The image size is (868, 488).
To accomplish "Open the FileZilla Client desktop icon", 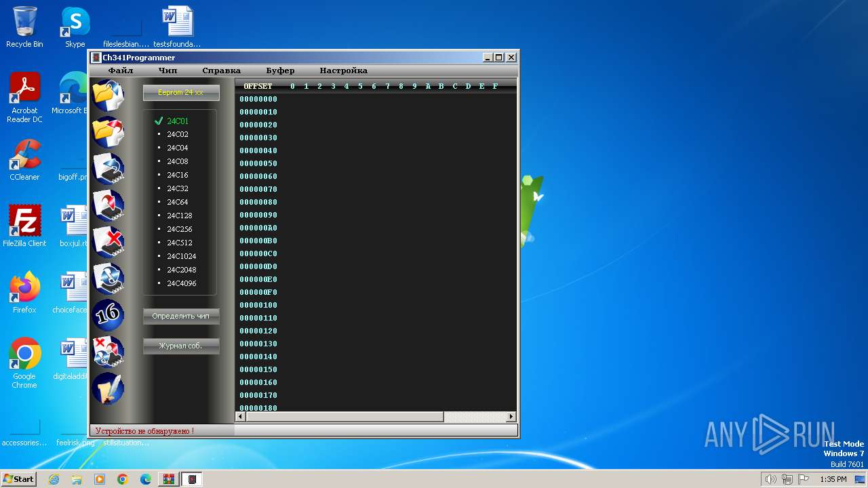I will click(x=24, y=226).
